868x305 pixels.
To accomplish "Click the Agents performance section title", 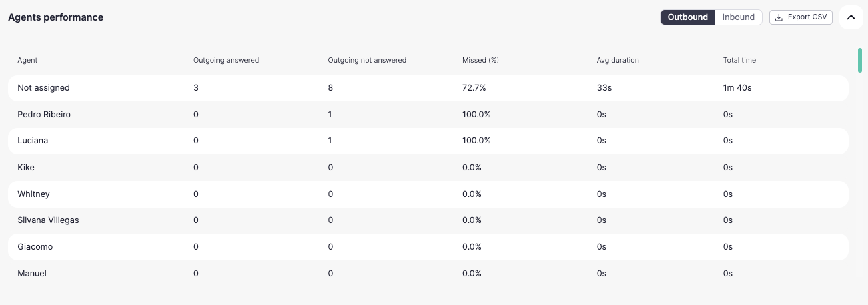I will (55, 17).
